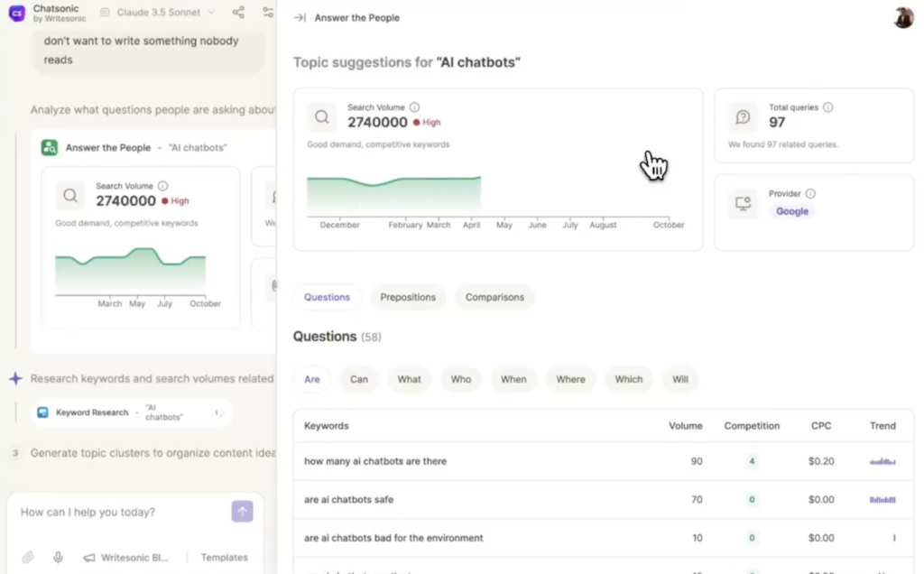
Task: Click the sparkle icon beside Research keywords step
Action: point(16,378)
